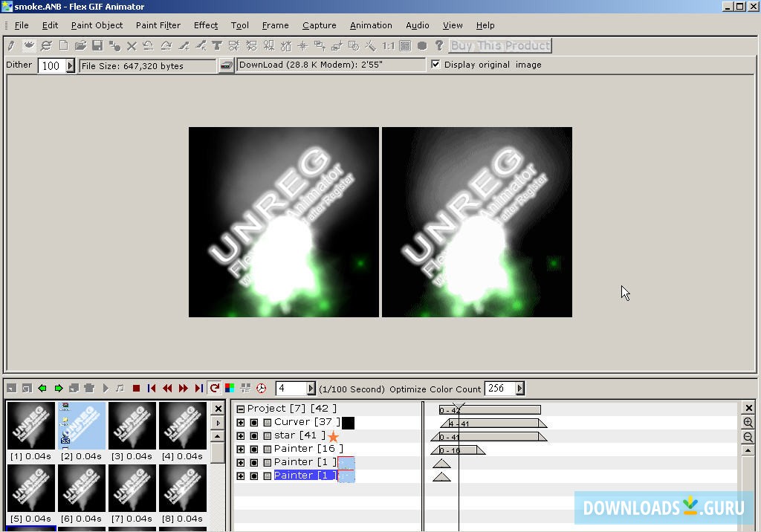Stop animation with the red square button
Viewport: 761px width, 532px height.
pyautogui.click(x=137, y=389)
